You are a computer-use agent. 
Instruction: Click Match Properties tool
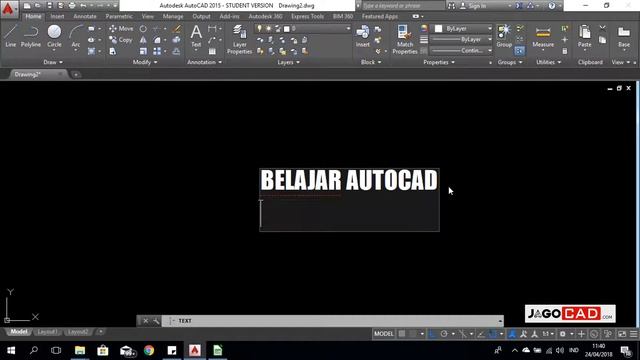pyautogui.click(x=405, y=39)
